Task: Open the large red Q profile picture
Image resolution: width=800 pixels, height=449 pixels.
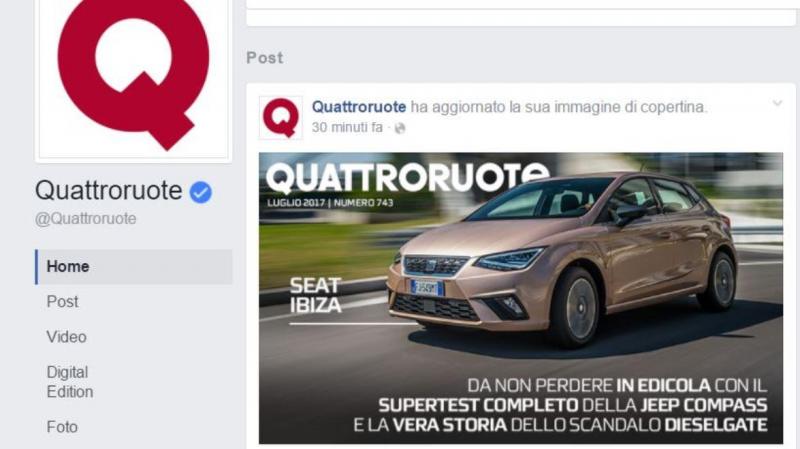Action: tap(133, 78)
